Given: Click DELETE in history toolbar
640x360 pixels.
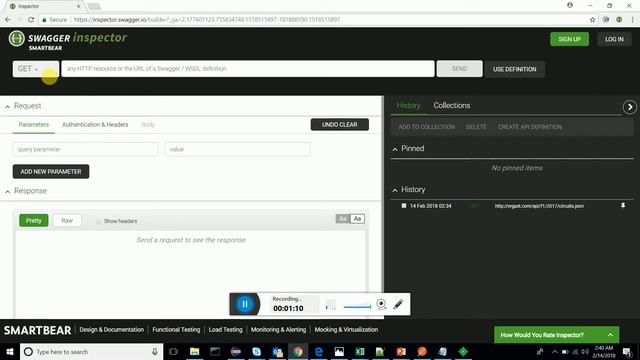Looking at the screenshot, I should pyautogui.click(x=476, y=127).
